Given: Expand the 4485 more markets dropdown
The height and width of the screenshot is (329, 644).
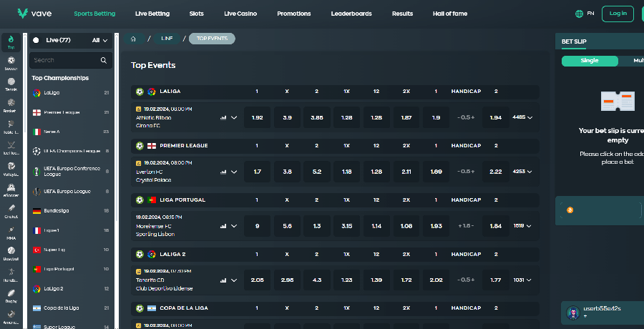Looking at the screenshot, I should coord(523,117).
